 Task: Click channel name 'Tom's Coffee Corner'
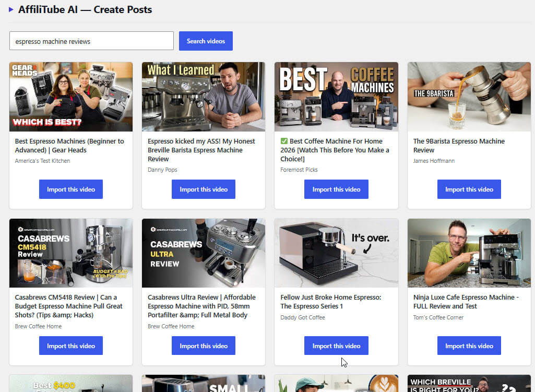[x=438, y=317]
